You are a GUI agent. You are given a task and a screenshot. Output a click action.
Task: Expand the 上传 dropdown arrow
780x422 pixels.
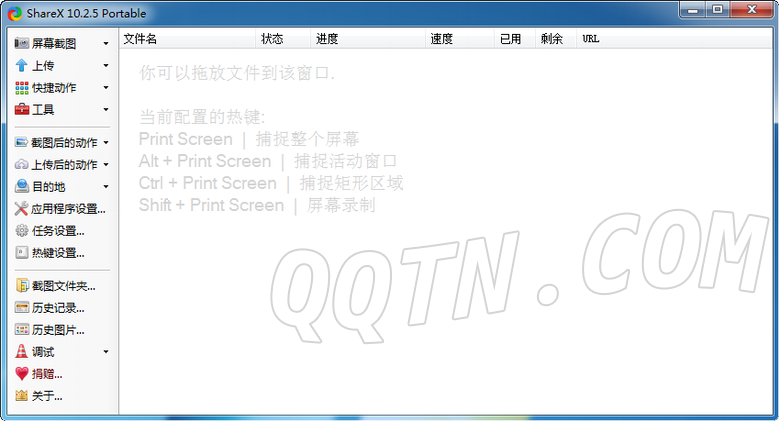(106, 66)
